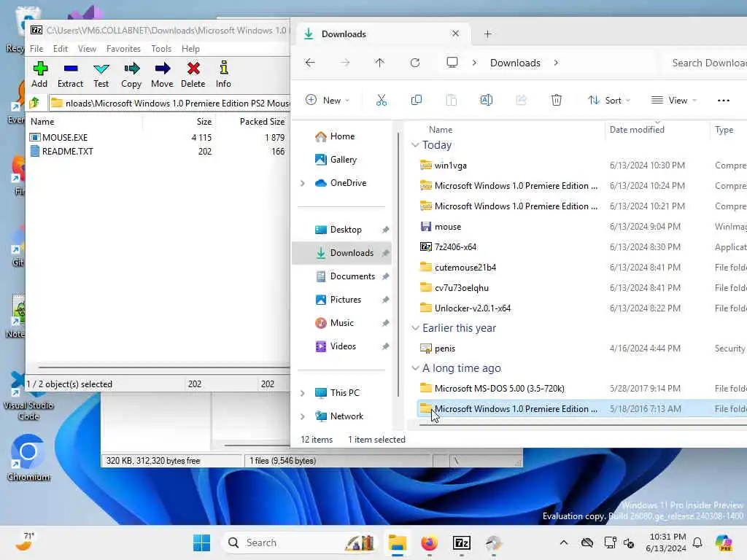Viewport: 747px width, 560px height.
Task: Open the Sort dropdown in Explorer
Action: point(609,100)
